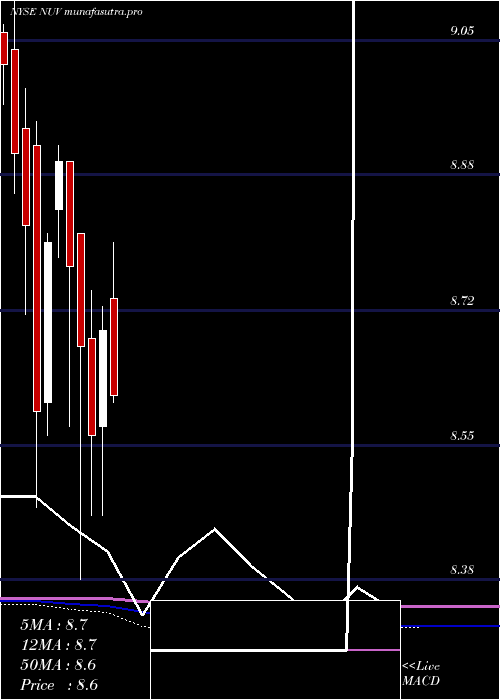Click the last red candlestick on the chart
500x700 pixels.
114,347
